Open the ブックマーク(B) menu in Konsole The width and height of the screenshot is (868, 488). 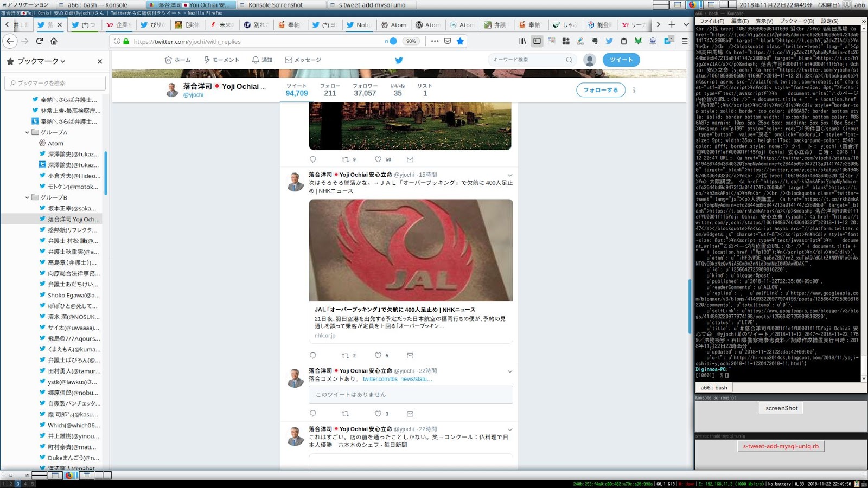coord(797,21)
